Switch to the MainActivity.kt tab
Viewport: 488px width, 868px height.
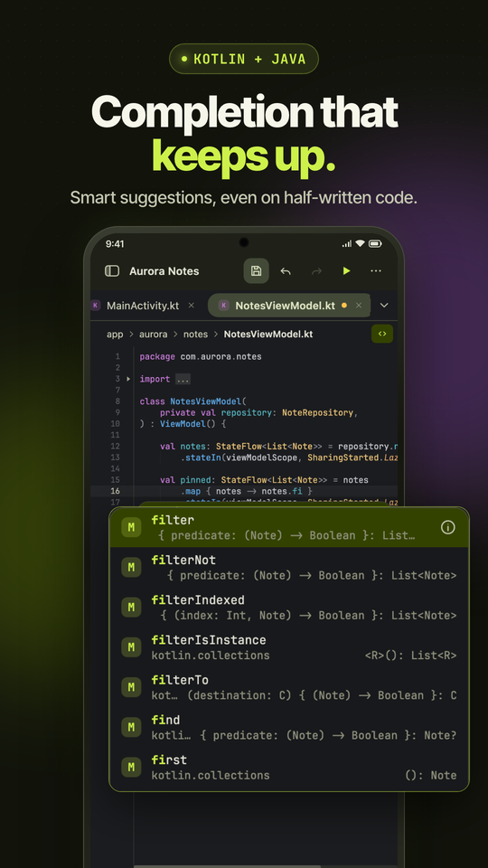click(143, 306)
